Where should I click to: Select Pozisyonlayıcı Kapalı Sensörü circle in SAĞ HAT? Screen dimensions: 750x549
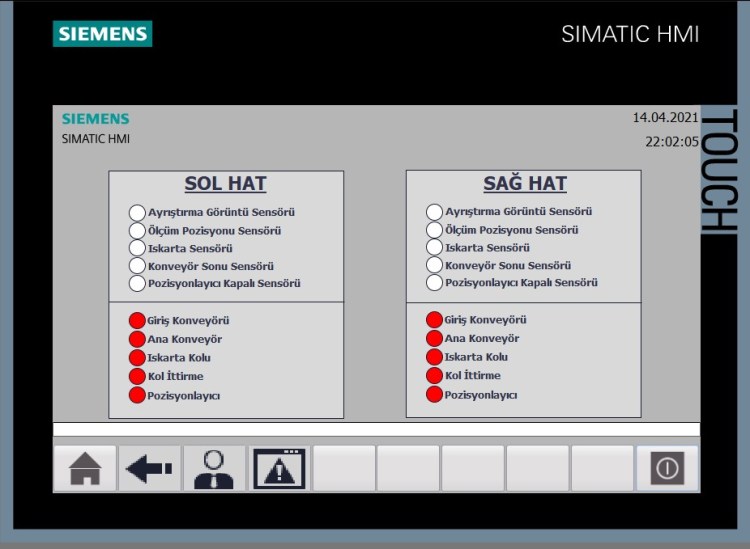point(434,283)
